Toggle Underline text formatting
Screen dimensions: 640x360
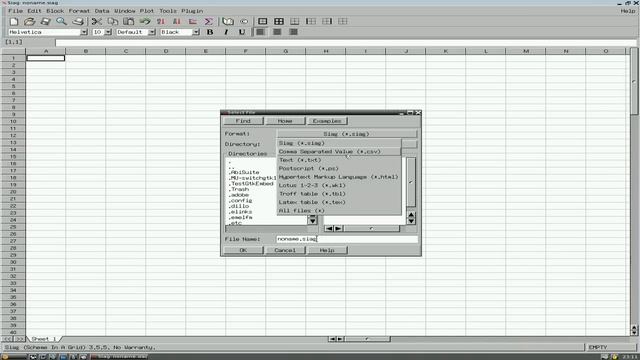[x=242, y=32]
